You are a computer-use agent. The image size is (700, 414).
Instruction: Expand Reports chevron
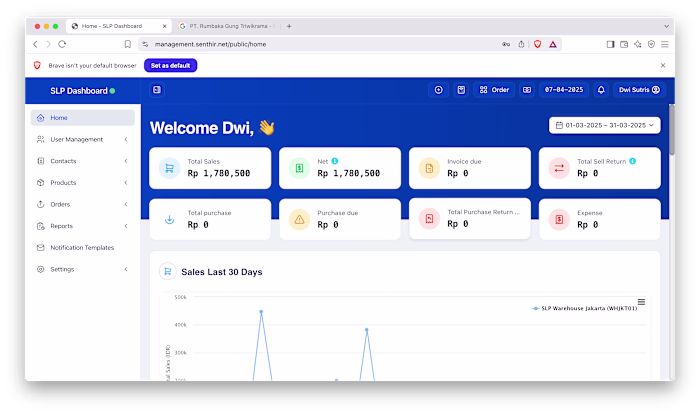(x=126, y=226)
